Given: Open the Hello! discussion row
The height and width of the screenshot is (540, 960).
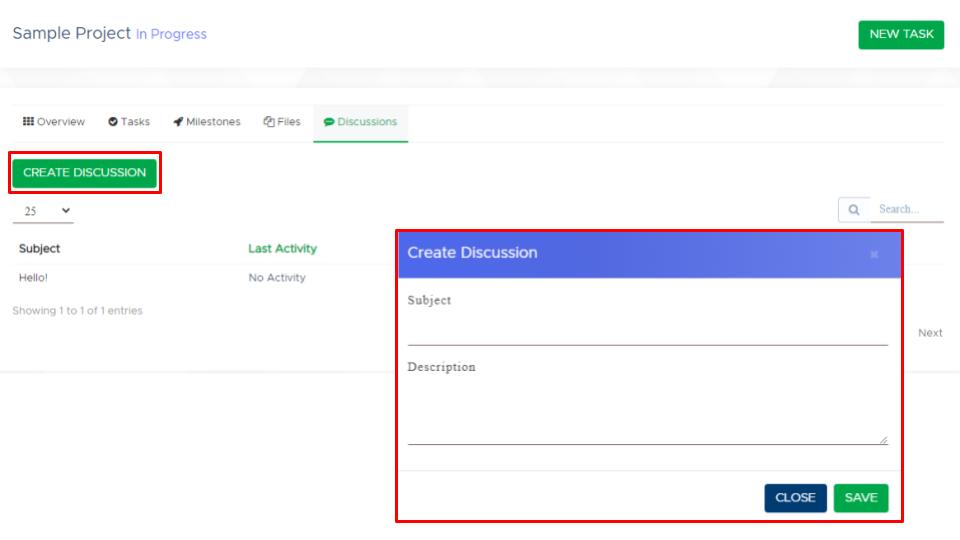Looking at the screenshot, I should tap(33, 278).
